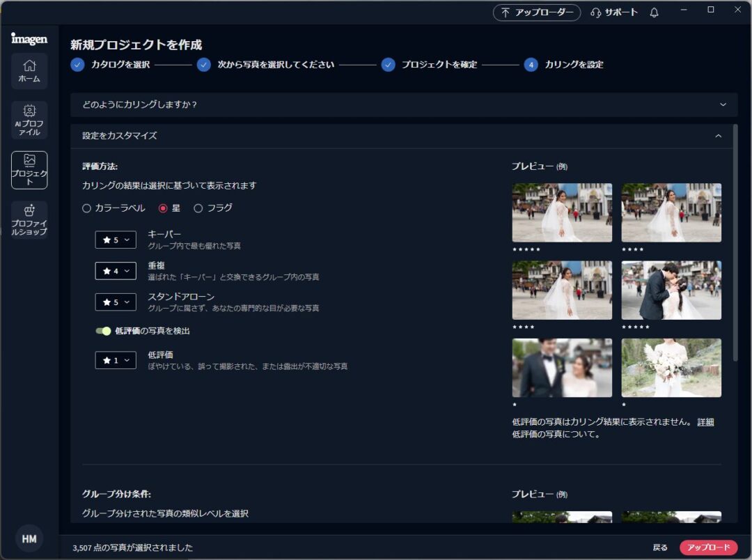The width and height of the screenshot is (752, 560).
Task: Open the プロファイルショップ sidebar icon
Action: (29, 219)
